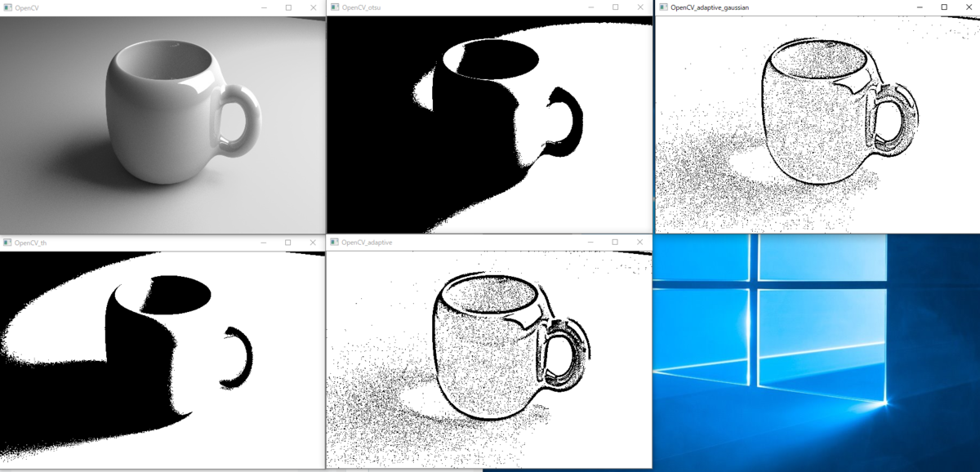
Task: Maximize the OpenCV_th window
Action: coord(287,242)
